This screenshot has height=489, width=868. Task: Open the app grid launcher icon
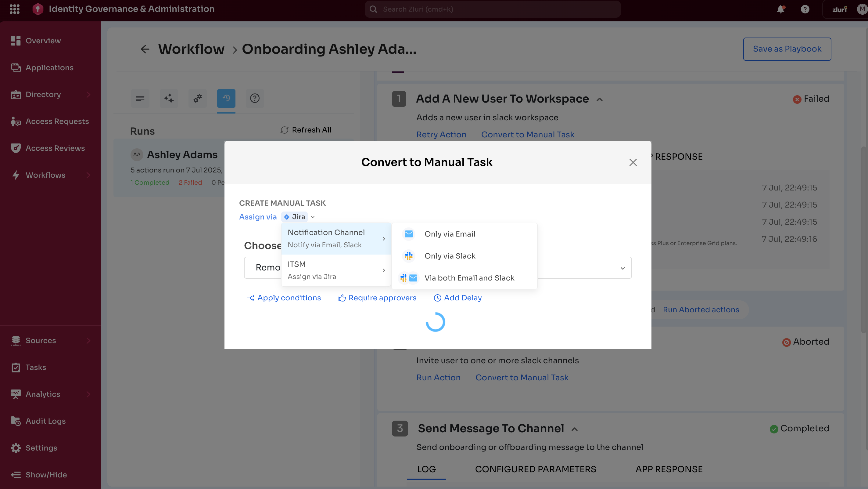pos(15,9)
